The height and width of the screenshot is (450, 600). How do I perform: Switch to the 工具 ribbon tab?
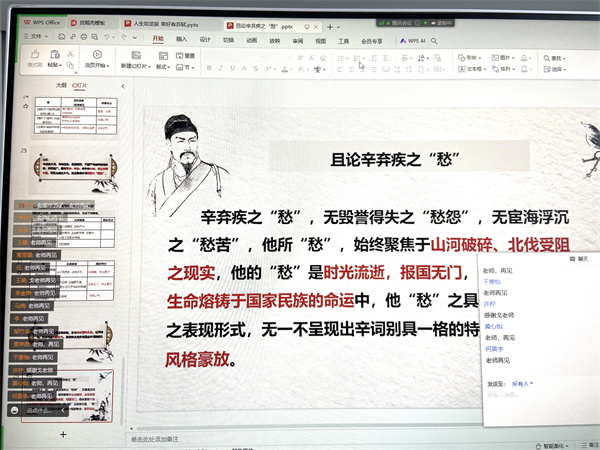click(344, 41)
